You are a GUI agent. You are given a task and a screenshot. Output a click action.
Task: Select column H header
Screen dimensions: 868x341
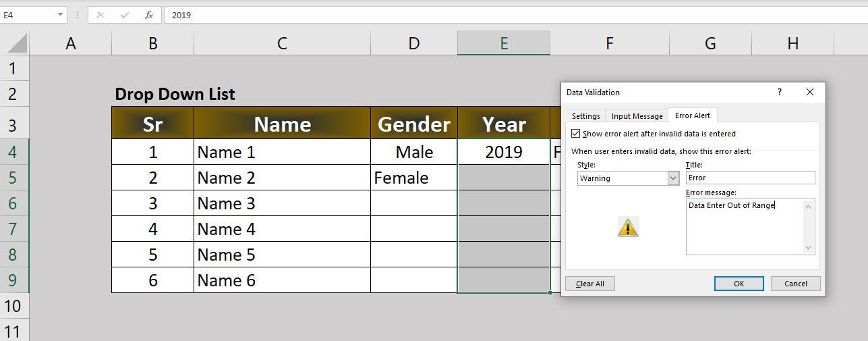(792, 44)
